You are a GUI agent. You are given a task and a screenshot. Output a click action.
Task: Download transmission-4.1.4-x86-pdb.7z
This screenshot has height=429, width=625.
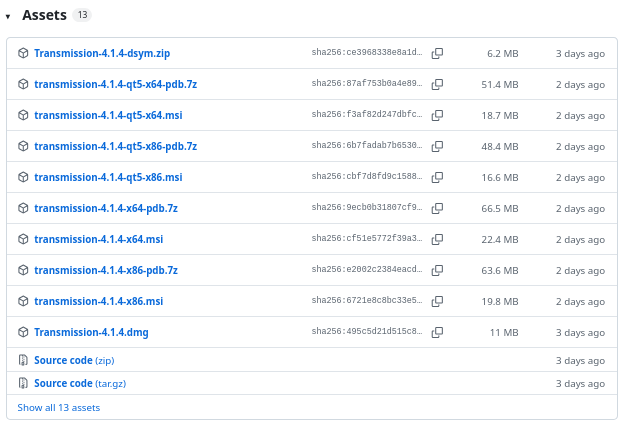click(106, 271)
